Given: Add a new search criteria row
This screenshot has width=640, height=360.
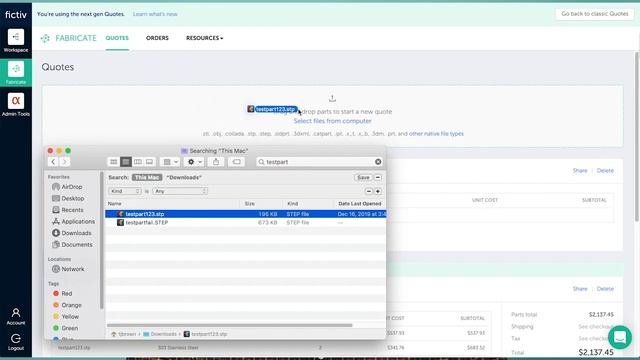Looking at the screenshot, I should [378, 191].
